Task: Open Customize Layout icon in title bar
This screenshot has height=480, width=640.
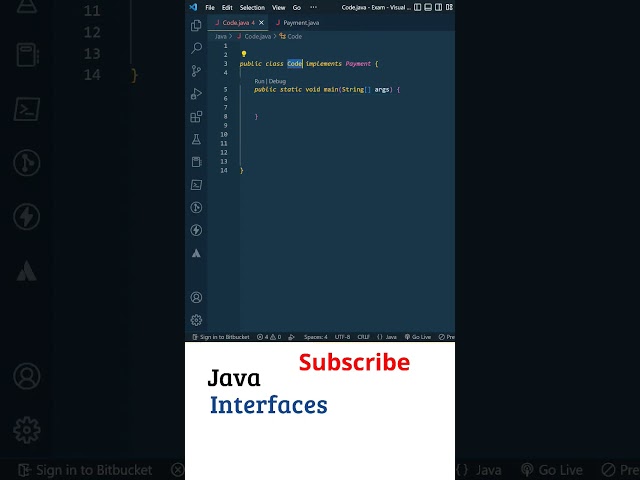Action: coord(449,7)
